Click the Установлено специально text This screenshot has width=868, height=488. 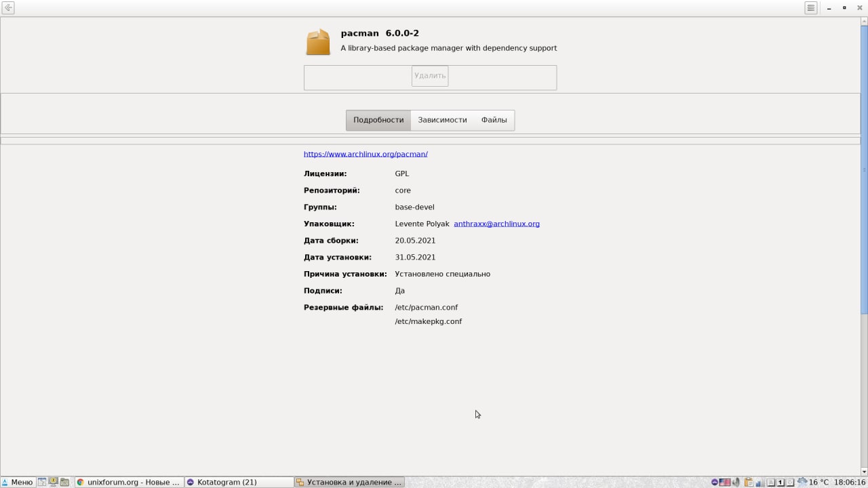442,274
